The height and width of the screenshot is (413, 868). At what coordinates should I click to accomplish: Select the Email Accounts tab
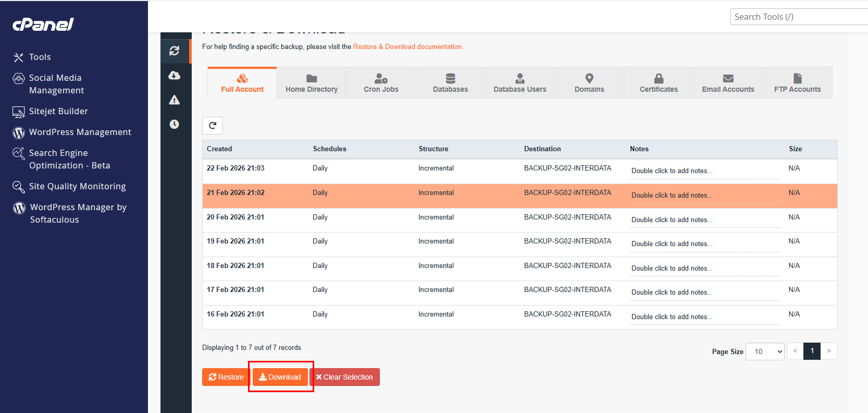point(728,83)
